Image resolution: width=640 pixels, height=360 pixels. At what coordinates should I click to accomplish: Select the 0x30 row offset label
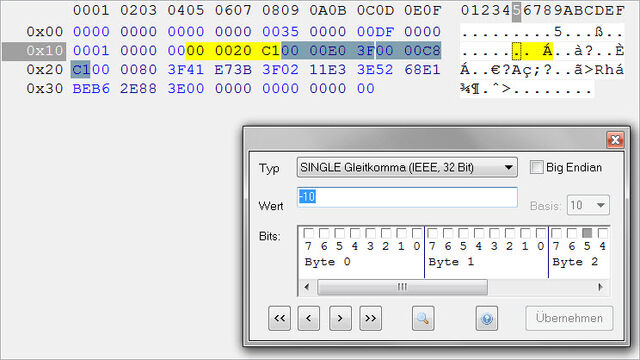tap(44, 89)
